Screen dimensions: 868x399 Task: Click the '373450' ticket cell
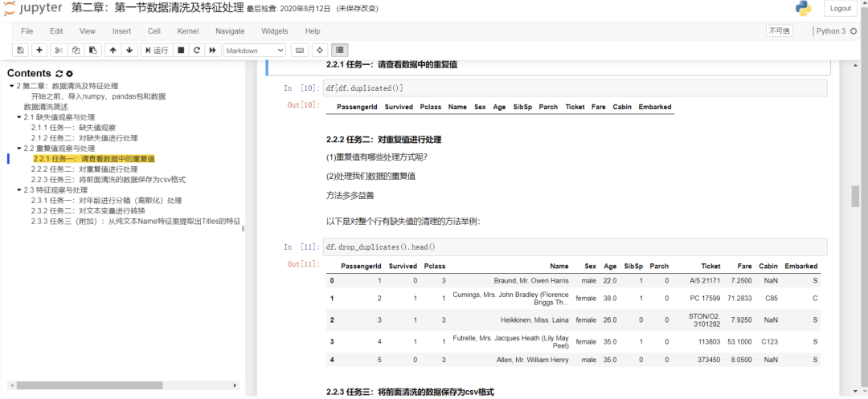coord(709,360)
